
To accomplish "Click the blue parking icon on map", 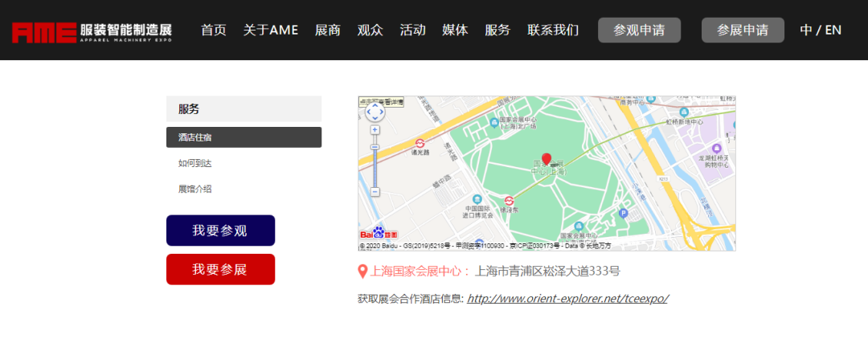I will (624, 213).
